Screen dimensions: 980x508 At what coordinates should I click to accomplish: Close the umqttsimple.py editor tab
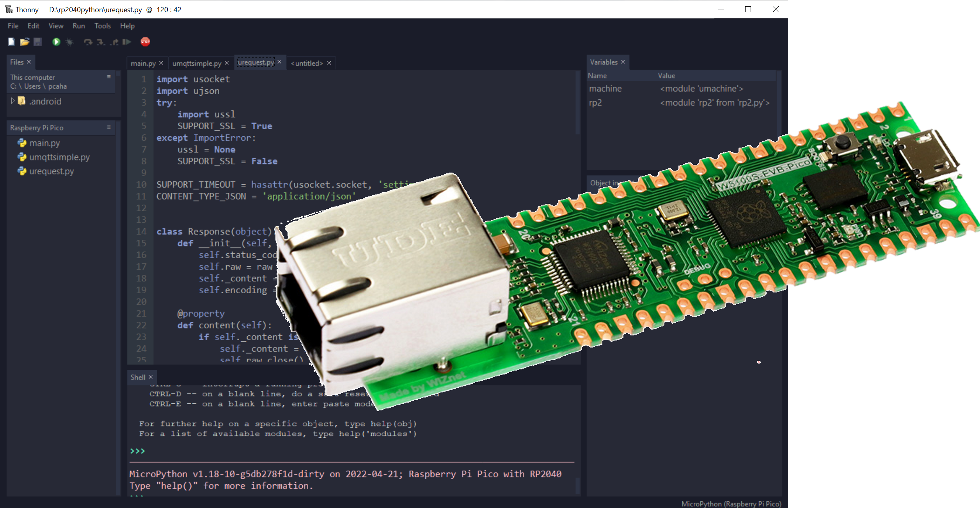click(227, 63)
